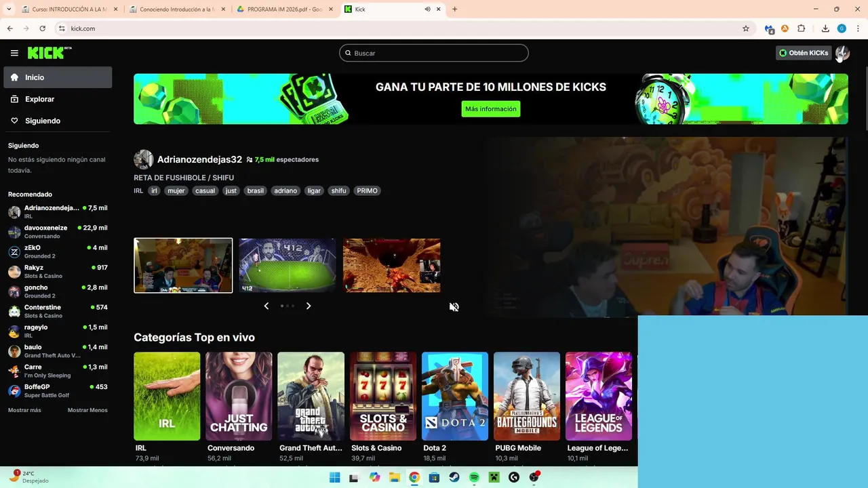Open a new browser tab
This screenshot has height=488, width=868.
454,9
